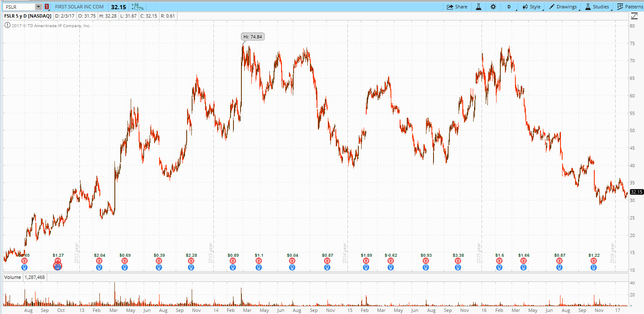
Task: Open the Edit Studies flask icon
Action: coord(479,7)
